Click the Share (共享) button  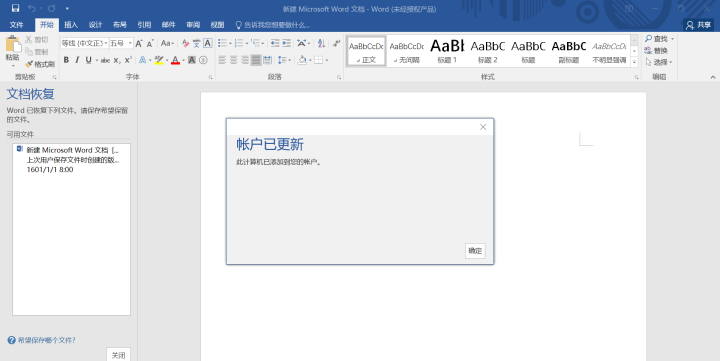click(x=698, y=25)
